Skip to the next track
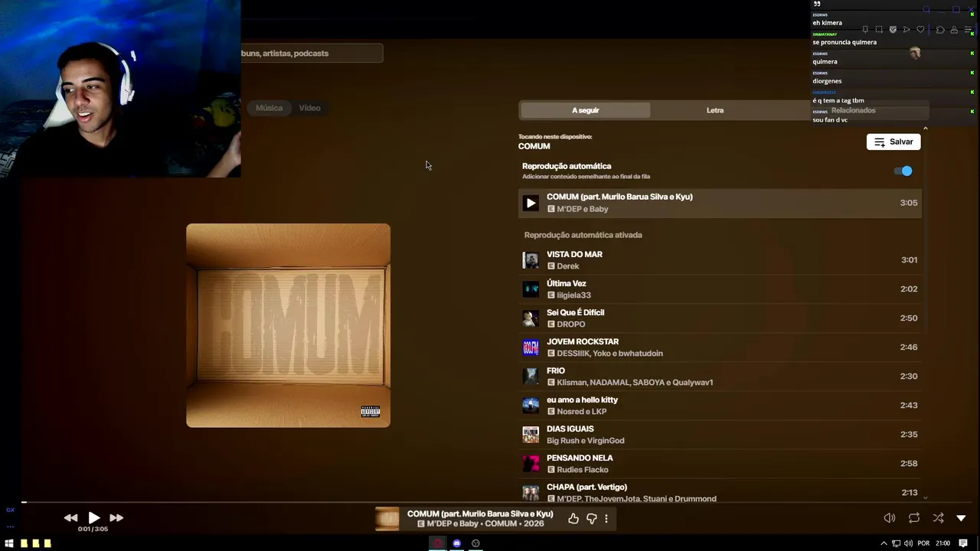Image resolution: width=980 pixels, height=551 pixels. [x=116, y=518]
